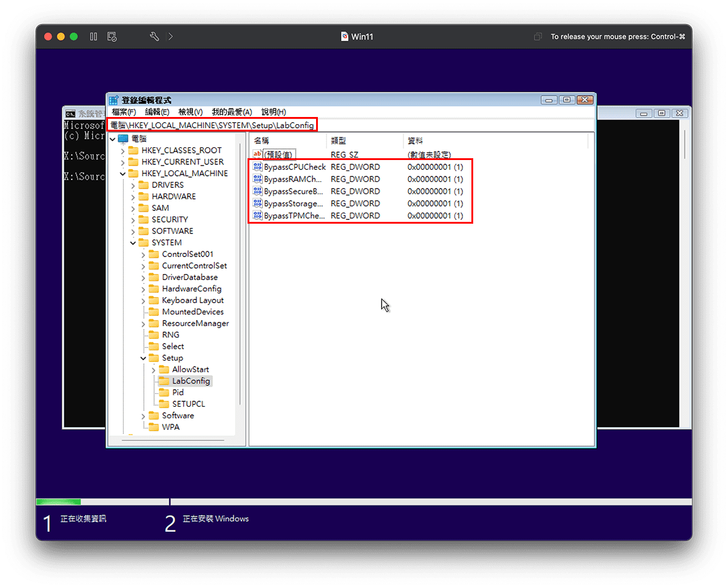The width and height of the screenshot is (728, 588).
Task: Click the registry address path bar
Action: pos(212,124)
